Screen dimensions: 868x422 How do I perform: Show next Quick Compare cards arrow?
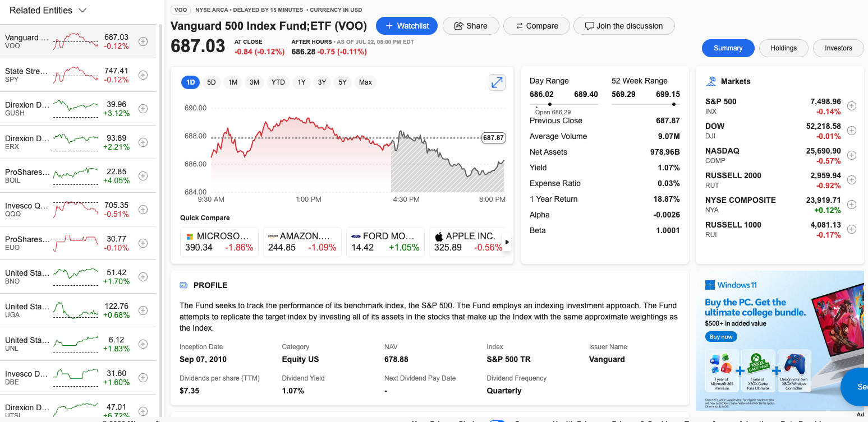(507, 242)
